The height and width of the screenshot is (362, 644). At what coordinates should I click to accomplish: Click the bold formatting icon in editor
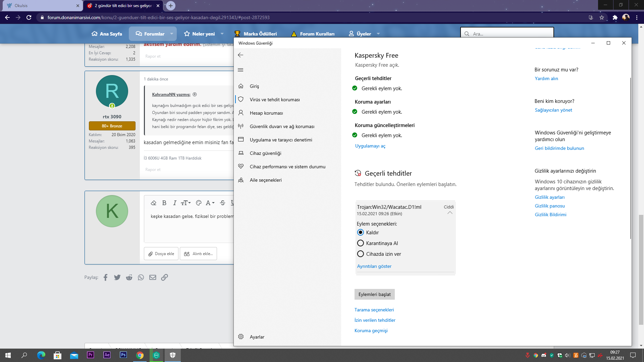click(164, 203)
